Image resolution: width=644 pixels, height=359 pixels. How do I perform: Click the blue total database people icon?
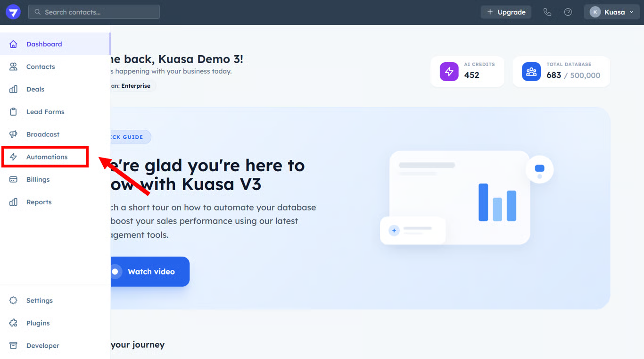point(531,72)
